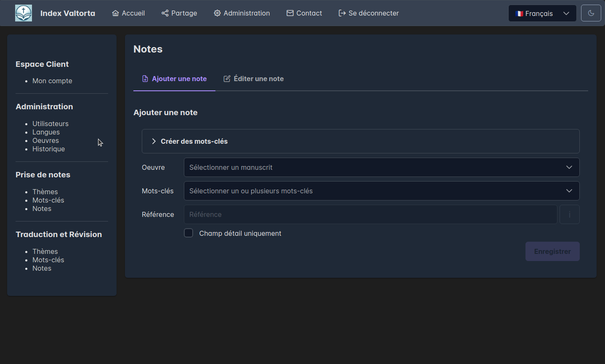Image resolution: width=605 pixels, height=364 pixels.
Task: Open the Français language dropdown
Action: (x=542, y=13)
